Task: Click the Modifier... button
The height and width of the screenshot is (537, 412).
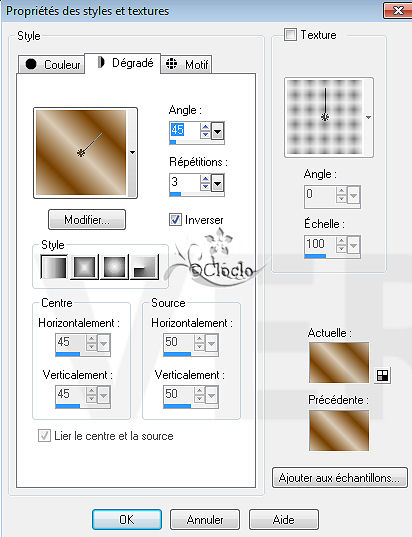Action: pyautogui.click(x=87, y=220)
